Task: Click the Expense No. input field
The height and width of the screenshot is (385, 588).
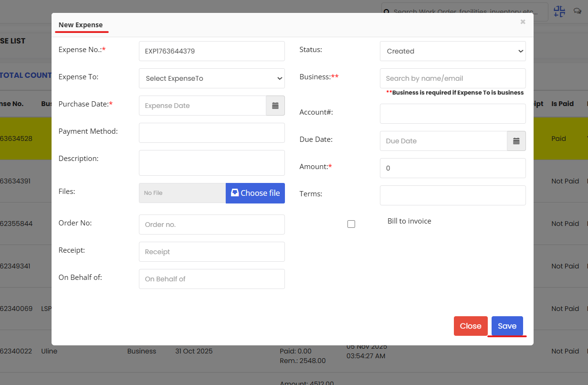Action: point(212,51)
